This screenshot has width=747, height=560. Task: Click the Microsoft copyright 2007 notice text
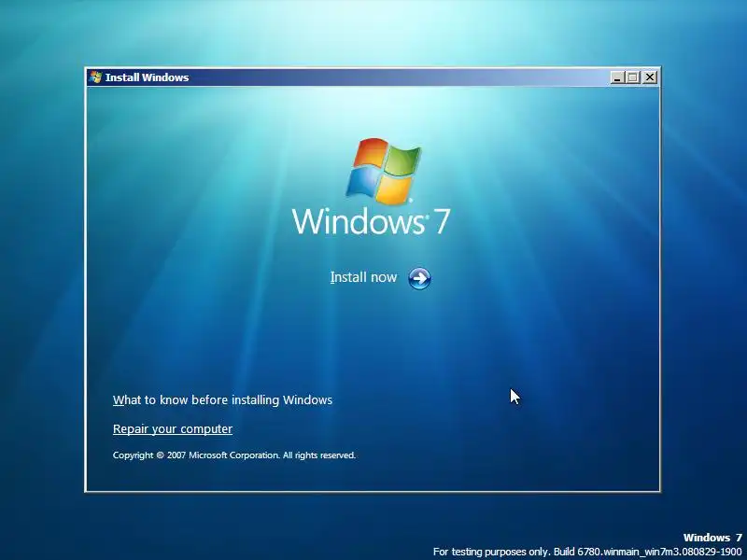pyautogui.click(x=234, y=455)
